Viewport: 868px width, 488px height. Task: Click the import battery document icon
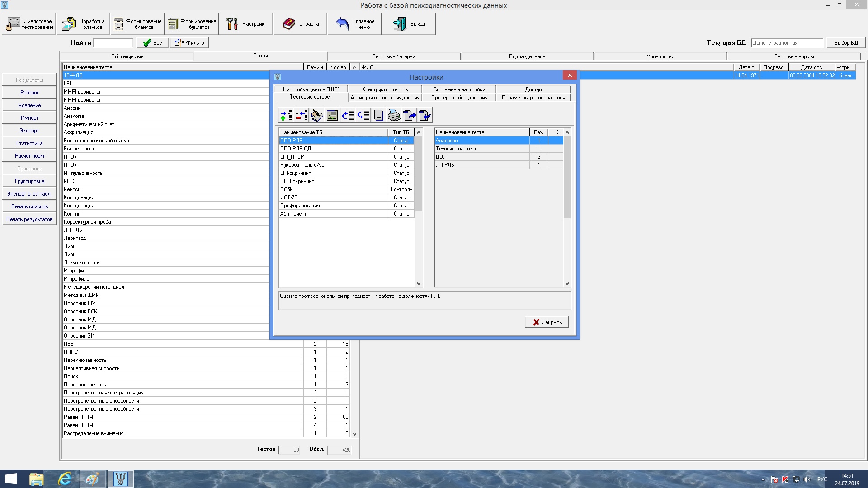[x=425, y=116]
